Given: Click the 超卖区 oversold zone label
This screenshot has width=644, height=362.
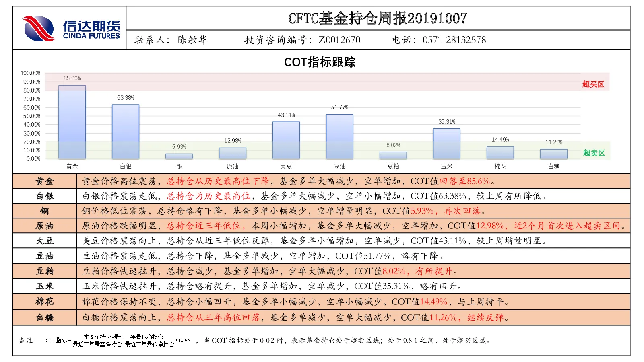Looking at the screenshot, I should [594, 153].
